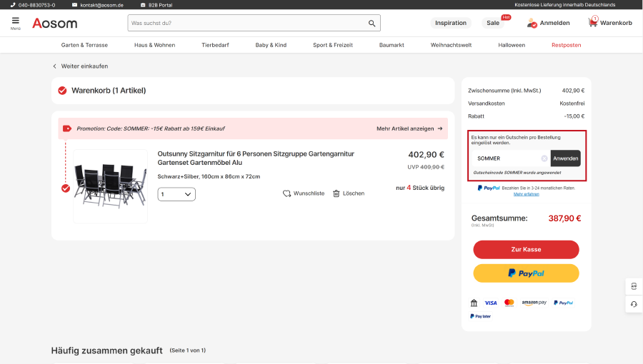Open the Warenkorb cart icon

point(593,23)
